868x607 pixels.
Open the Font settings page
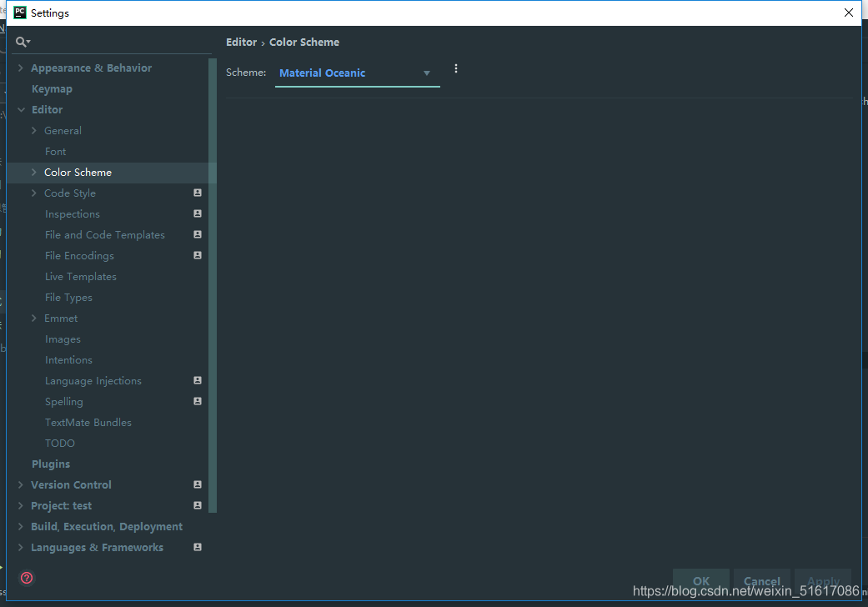(55, 152)
